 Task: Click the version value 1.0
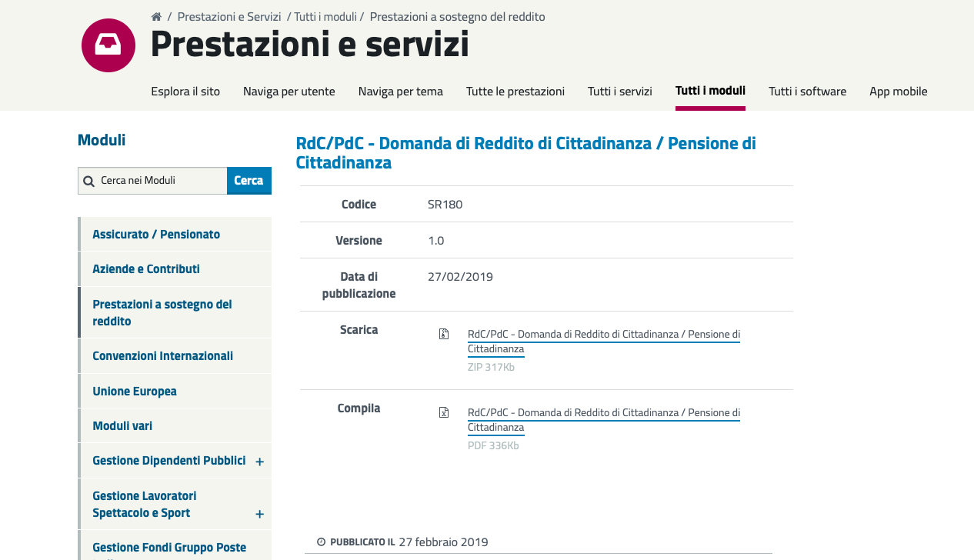click(436, 241)
